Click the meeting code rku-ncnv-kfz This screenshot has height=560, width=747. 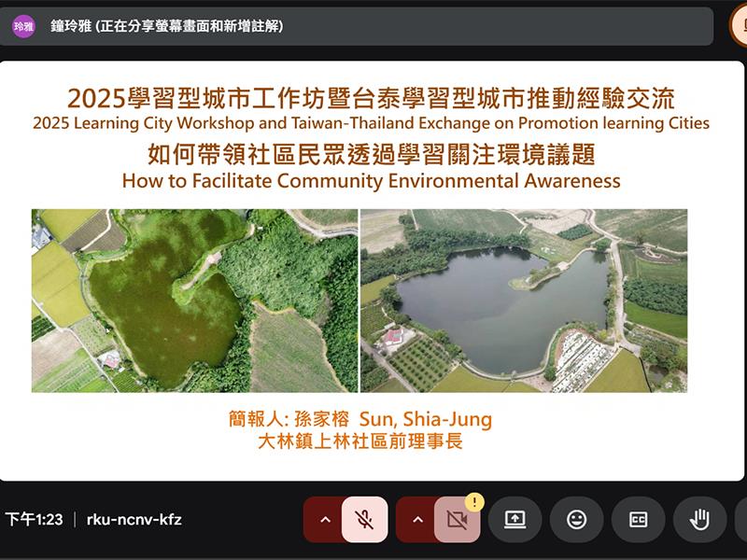coord(134,520)
